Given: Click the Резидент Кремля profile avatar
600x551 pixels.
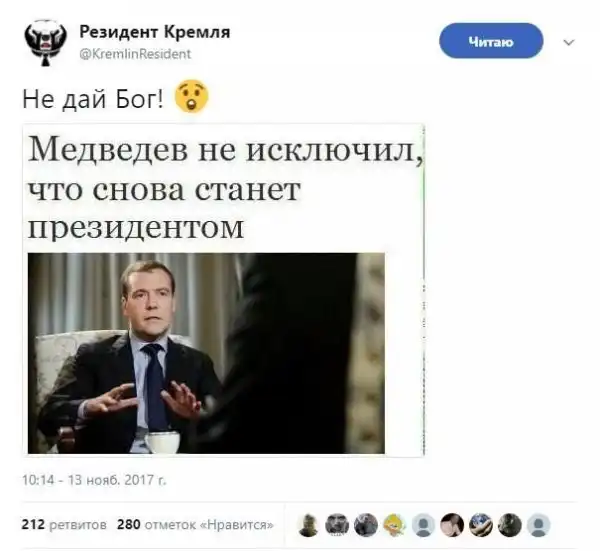Looking at the screenshot, I should [46, 42].
